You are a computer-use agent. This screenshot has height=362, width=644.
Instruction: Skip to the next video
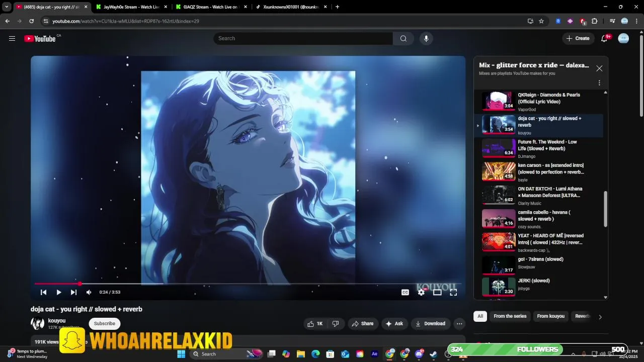(74, 292)
